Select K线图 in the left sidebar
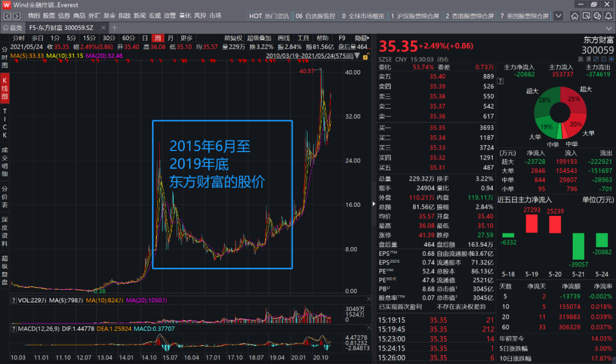The height and width of the screenshot is (364, 616). tap(5, 88)
